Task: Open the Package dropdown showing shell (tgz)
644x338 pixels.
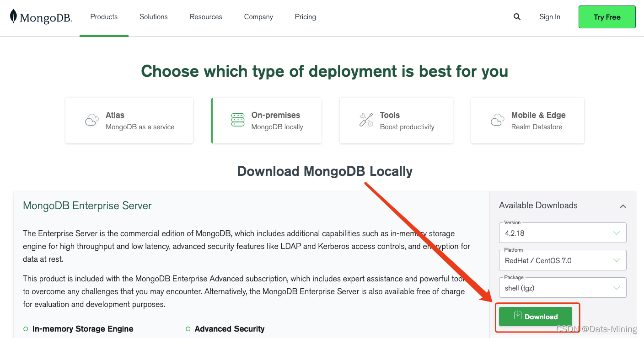Action: point(562,287)
